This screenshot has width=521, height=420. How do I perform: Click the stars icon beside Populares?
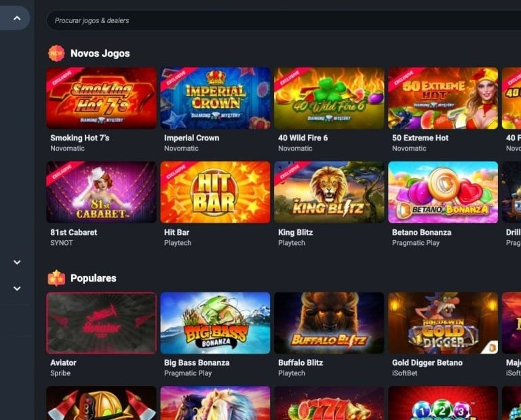coord(56,278)
